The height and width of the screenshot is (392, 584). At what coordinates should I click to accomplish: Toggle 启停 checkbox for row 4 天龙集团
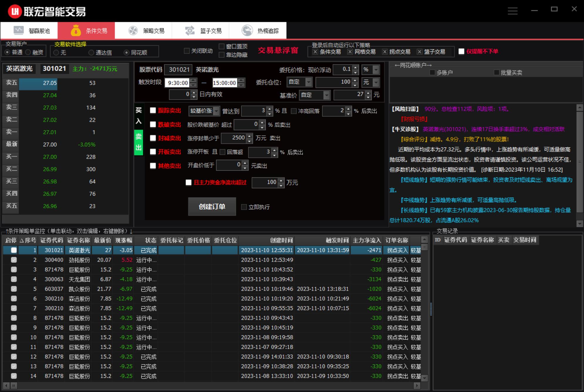point(14,279)
